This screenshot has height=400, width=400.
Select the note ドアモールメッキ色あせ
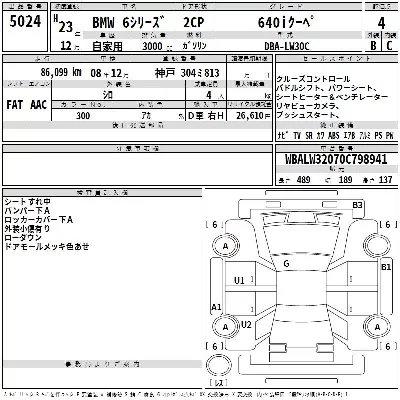click(47, 247)
